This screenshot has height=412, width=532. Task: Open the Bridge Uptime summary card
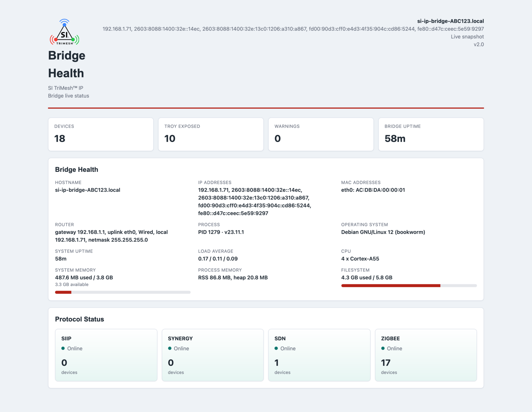tap(431, 134)
